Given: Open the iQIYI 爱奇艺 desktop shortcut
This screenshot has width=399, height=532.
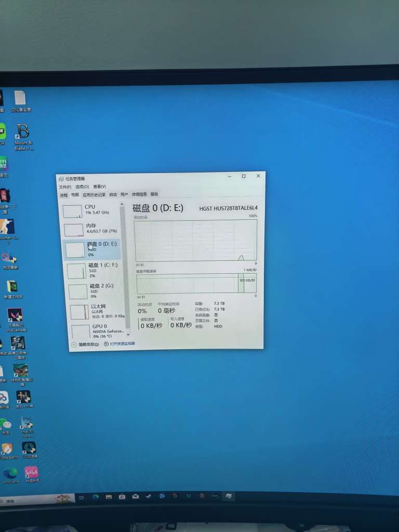Looking at the screenshot, I should (4, 167).
